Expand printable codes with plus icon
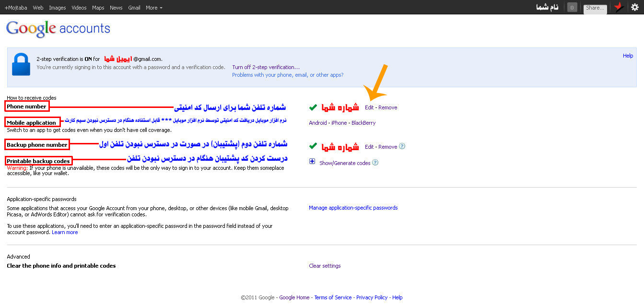 coord(312,162)
